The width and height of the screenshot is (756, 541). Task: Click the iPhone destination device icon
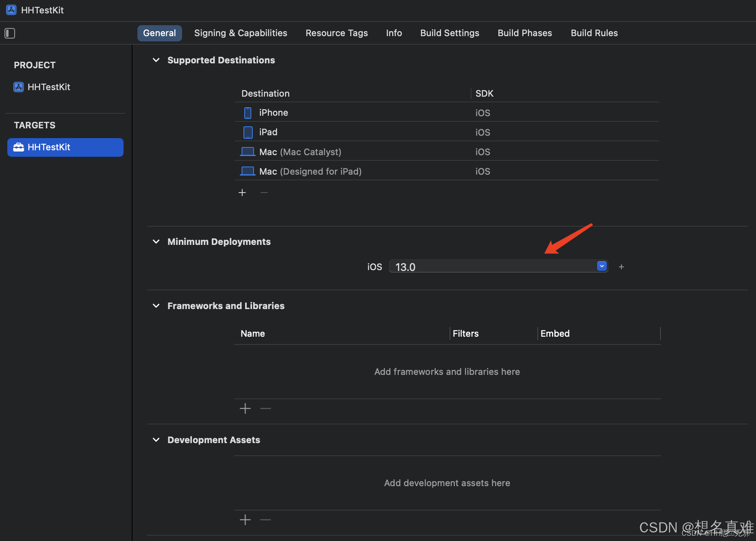(248, 113)
